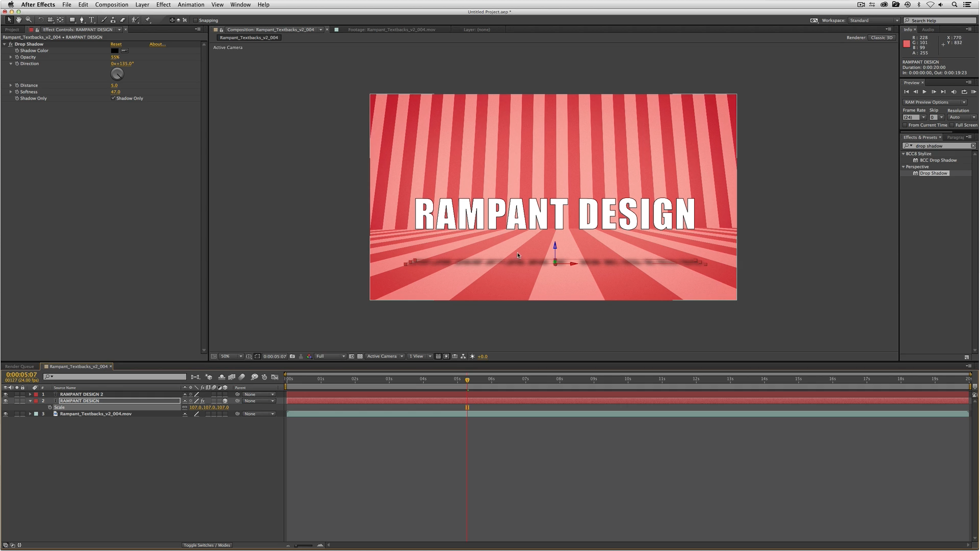Check the Full Screen preview option
The image size is (980, 551).
(952, 125)
